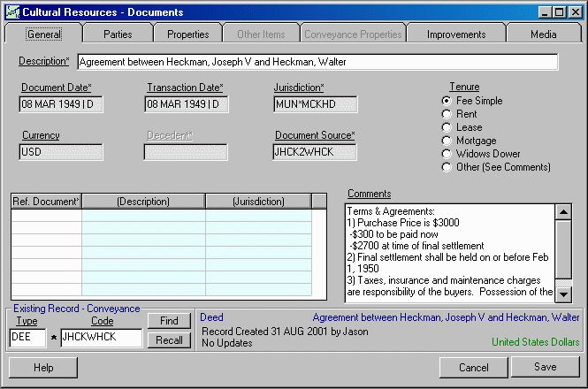Click the Comments scrollbar thumb

pyautogui.click(x=563, y=249)
